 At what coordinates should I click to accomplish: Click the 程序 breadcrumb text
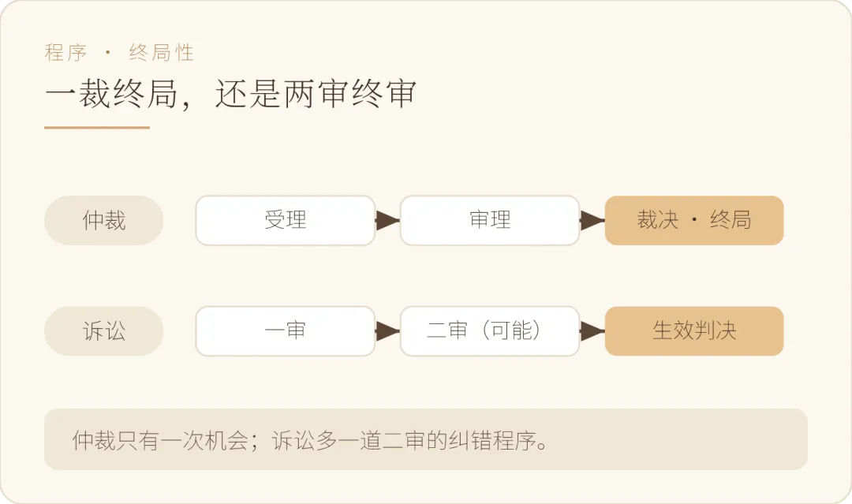pos(65,53)
